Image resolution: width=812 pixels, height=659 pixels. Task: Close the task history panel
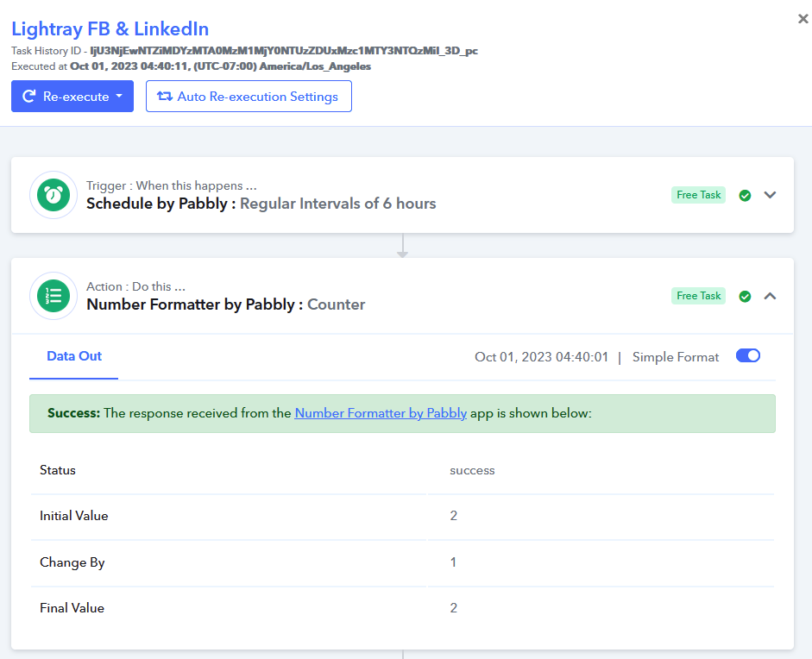click(803, 19)
